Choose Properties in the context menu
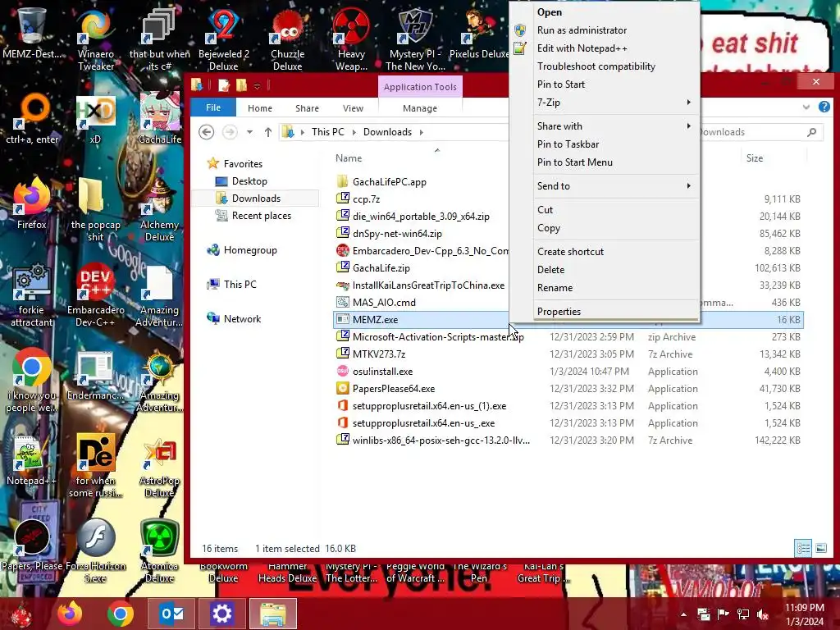 pyautogui.click(x=616, y=311)
